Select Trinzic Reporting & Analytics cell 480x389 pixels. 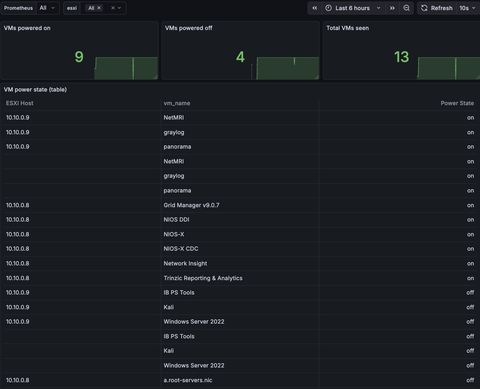(203, 278)
